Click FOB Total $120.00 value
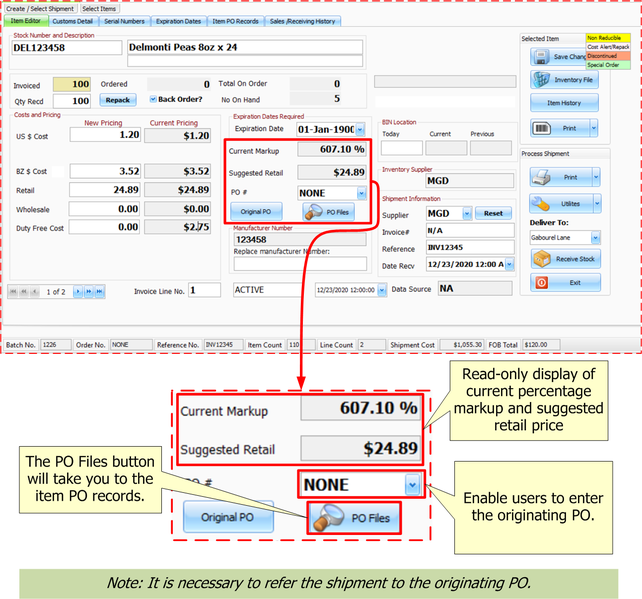The height and width of the screenshot is (599, 642). pos(541,345)
